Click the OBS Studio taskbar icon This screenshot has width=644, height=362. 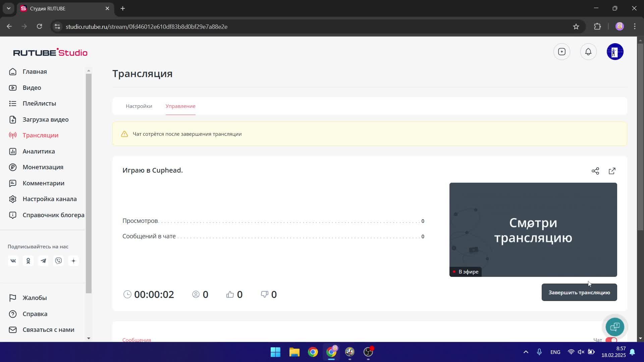(x=368, y=352)
